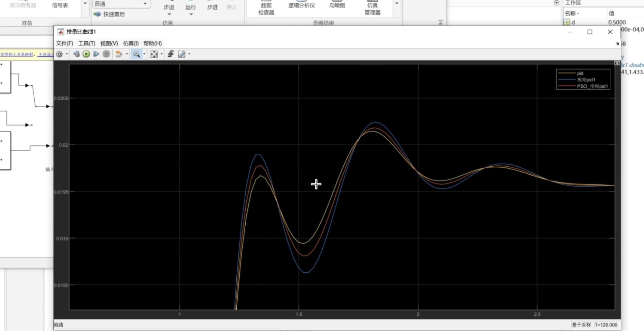Toggle the highlight signal tool in scope
Image resolution: width=644 pixels, height=331 pixels.
(170, 54)
